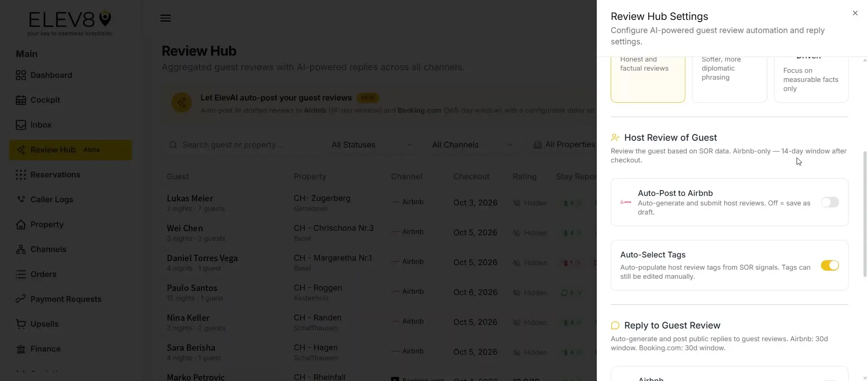Turn off the Auto-Select Tags toggle
Image resolution: width=868 pixels, height=381 pixels.
[830, 265]
